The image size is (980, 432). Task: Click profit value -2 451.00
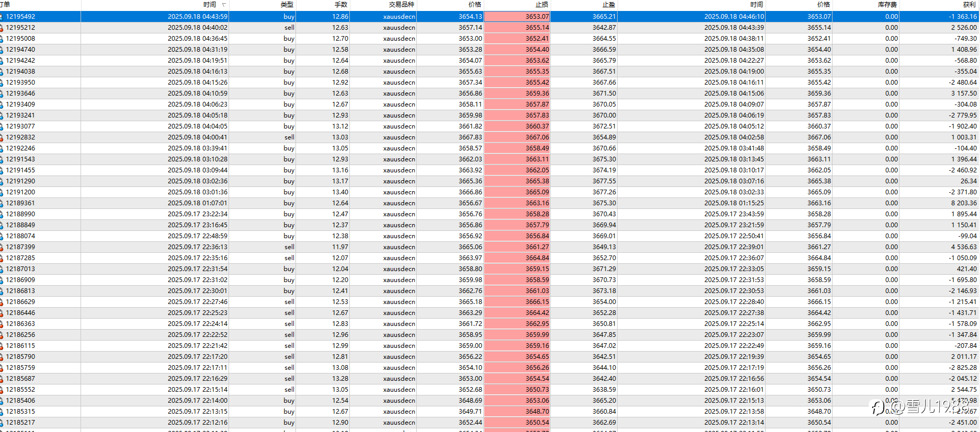point(963,423)
